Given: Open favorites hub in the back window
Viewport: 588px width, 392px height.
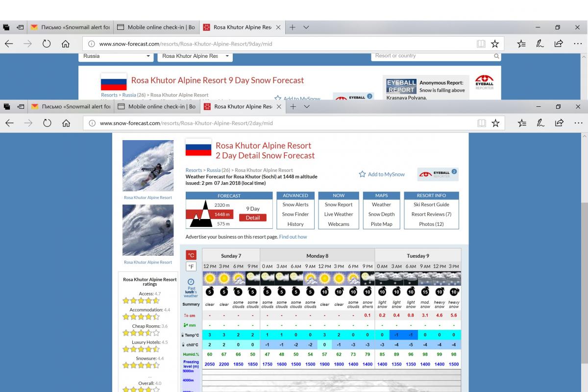Looking at the screenshot, I should (522, 44).
